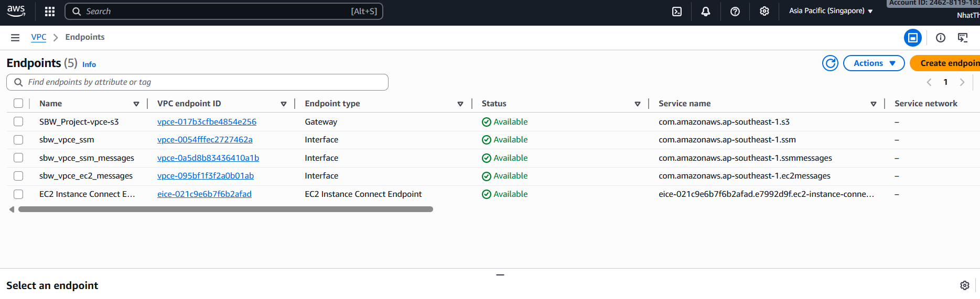
Task: Open endpoint vpce-0054fffec2727462a
Action: click(205, 140)
